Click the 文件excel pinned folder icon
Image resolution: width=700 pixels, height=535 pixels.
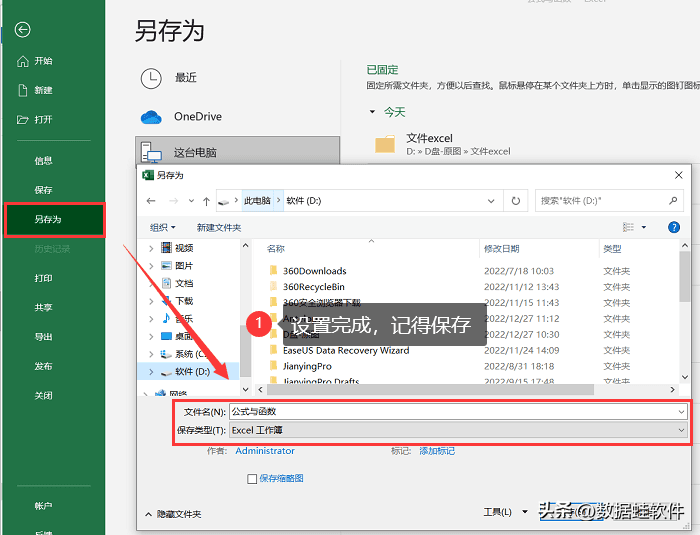click(x=385, y=145)
